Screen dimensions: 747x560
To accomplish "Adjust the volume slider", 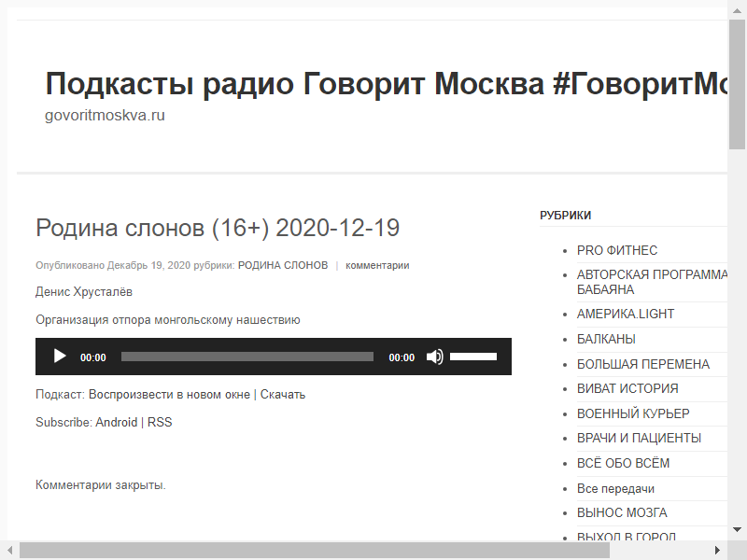I will coord(473,357).
